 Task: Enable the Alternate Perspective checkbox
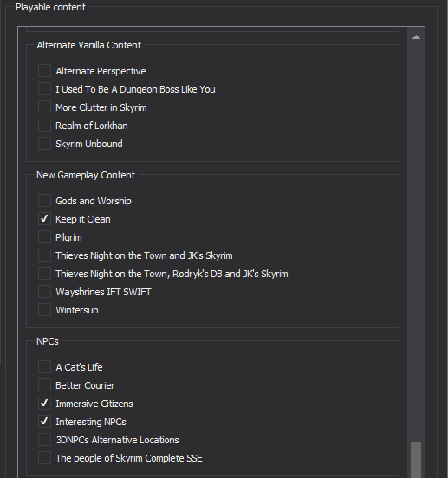(x=44, y=71)
